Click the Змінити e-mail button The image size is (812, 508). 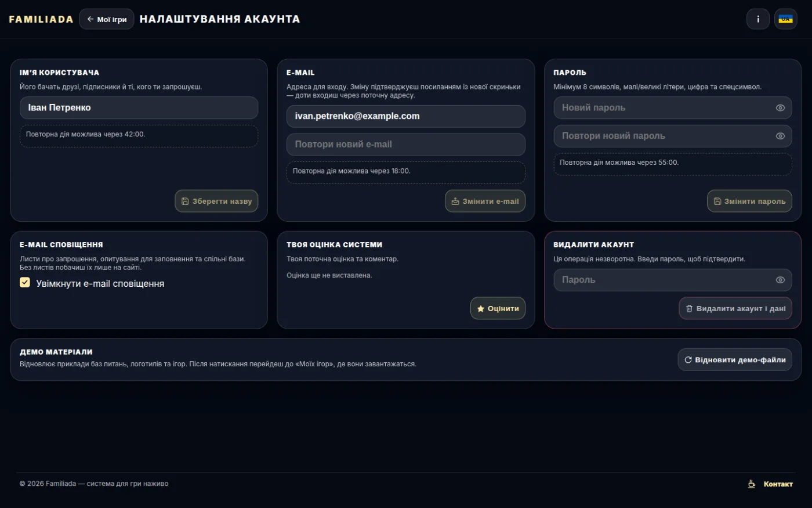tap(485, 201)
